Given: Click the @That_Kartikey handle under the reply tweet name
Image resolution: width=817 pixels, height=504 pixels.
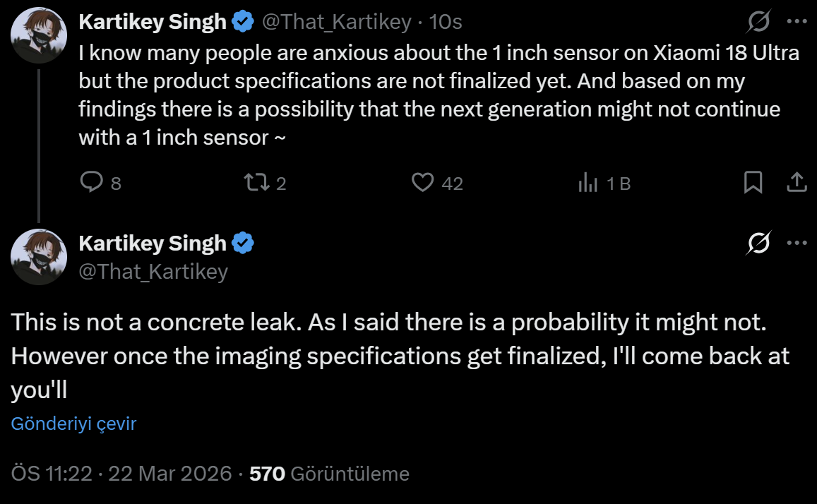Looking at the screenshot, I should tap(153, 271).
